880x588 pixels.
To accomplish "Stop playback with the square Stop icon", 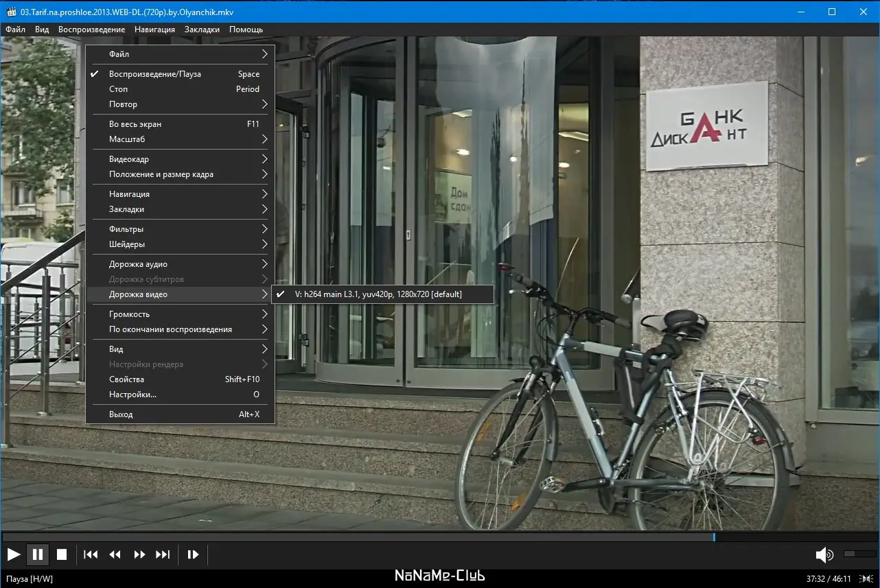I will tap(62, 554).
